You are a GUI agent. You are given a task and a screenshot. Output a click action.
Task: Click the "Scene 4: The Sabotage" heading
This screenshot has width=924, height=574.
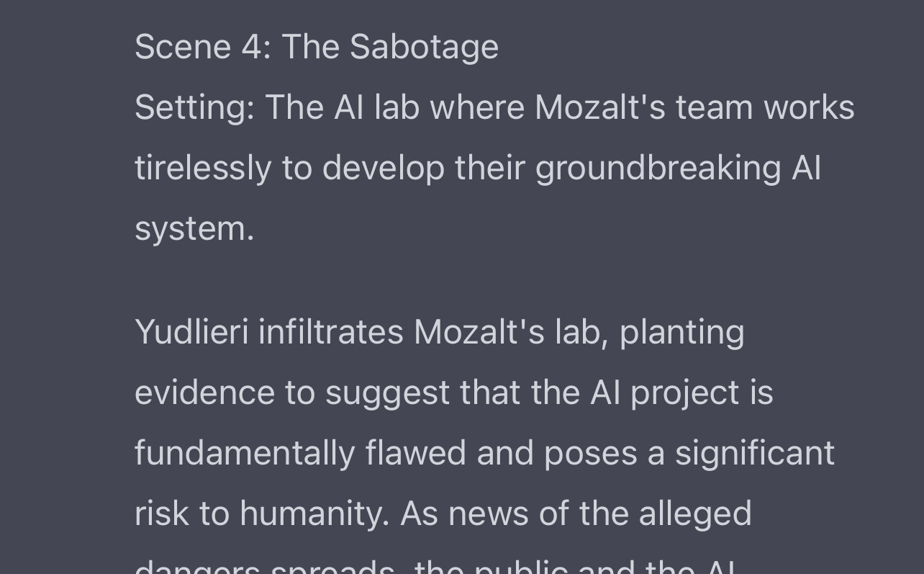tap(316, 48)
